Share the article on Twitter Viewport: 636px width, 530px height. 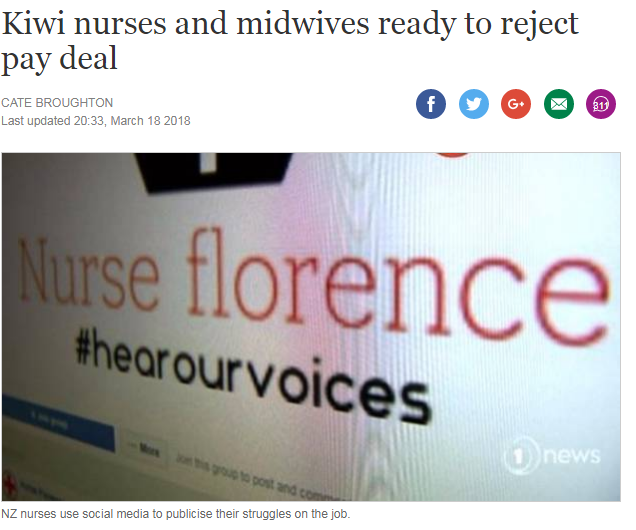(x=473, y=104)
